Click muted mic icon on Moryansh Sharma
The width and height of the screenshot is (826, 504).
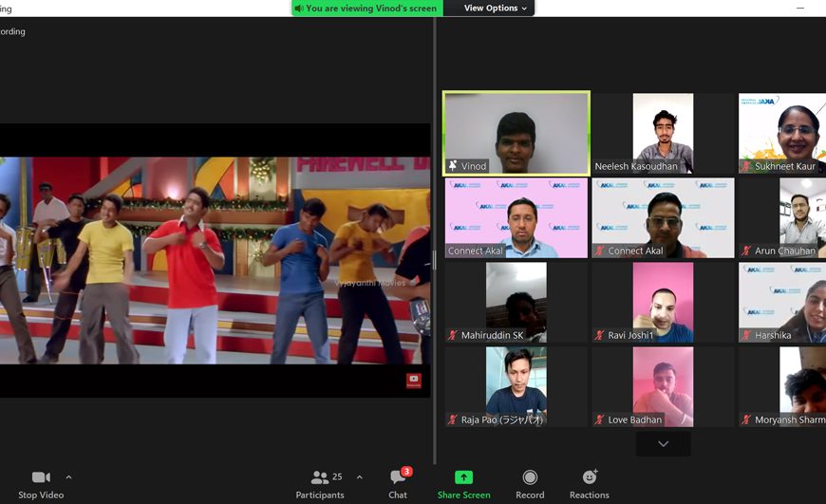coord(746,420)
